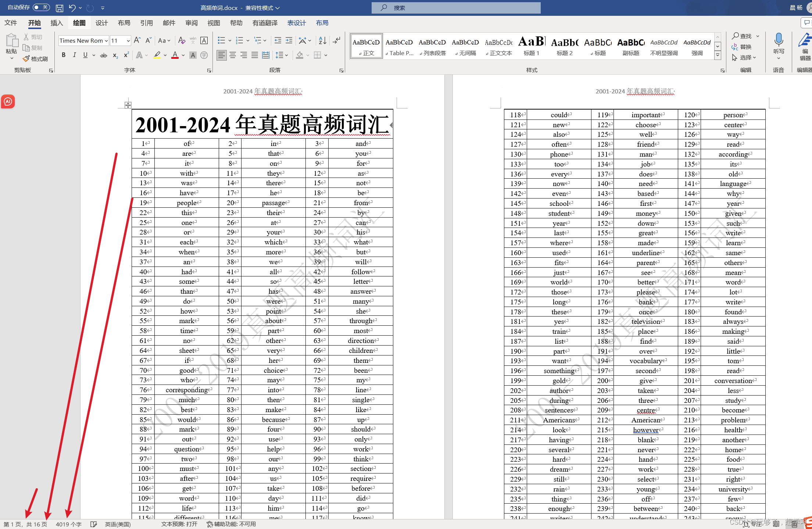Toggle Strikethrough formatting
The height and width of the screenshot is (529, 812).
pyautogui.click(x=104, y=55)
